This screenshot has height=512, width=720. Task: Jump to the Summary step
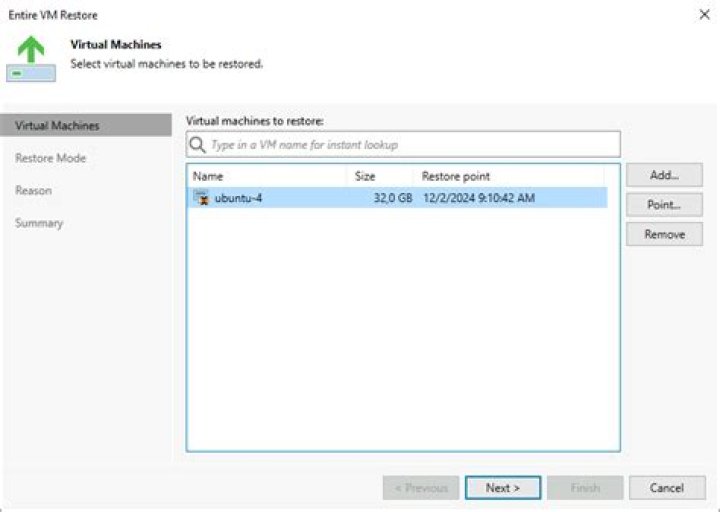coord(39,223)
